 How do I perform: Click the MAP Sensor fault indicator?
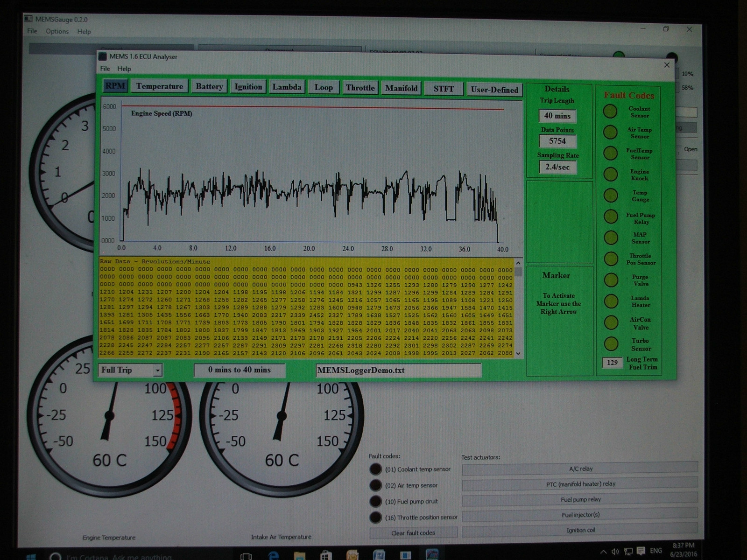pyautogui.click(x=611, y=238)
